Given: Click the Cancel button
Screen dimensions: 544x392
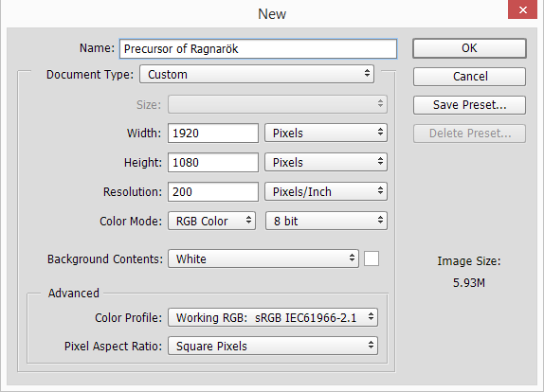Looking at the screenshot, I should click(x=469, y=77).
